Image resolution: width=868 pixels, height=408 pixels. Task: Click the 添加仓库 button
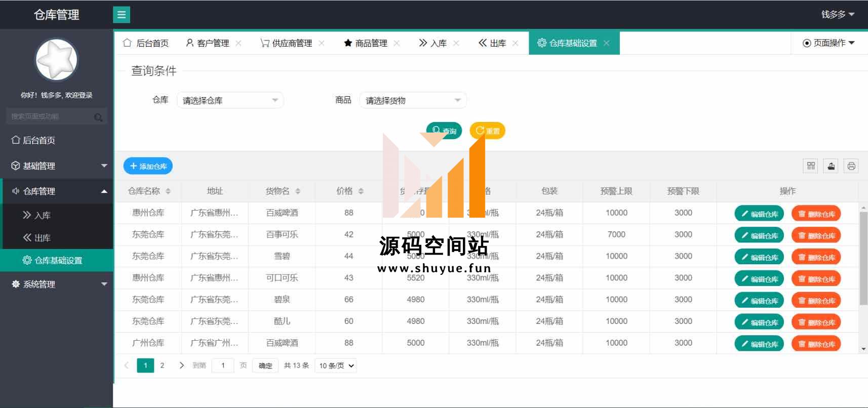pos(148,166)
